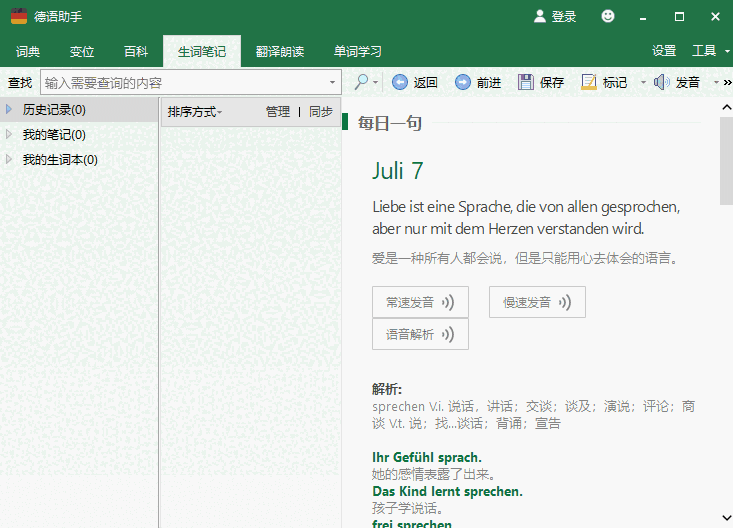Open the search box history dropdown

tap(332, 82)
